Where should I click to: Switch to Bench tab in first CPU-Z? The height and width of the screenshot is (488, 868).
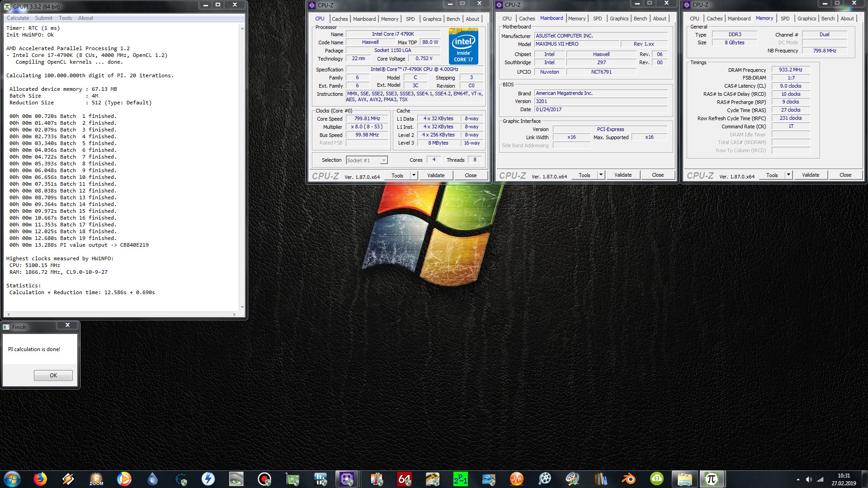[x=453, y=19]
